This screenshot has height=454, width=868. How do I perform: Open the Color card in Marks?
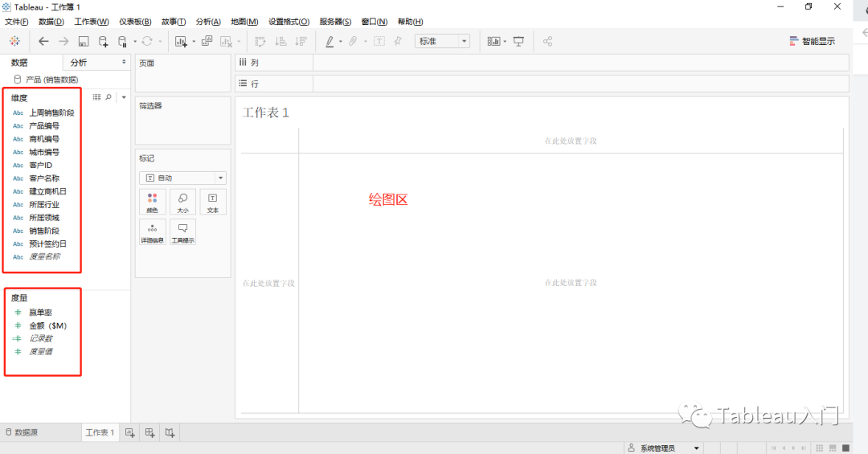click(x=152, y=202)
